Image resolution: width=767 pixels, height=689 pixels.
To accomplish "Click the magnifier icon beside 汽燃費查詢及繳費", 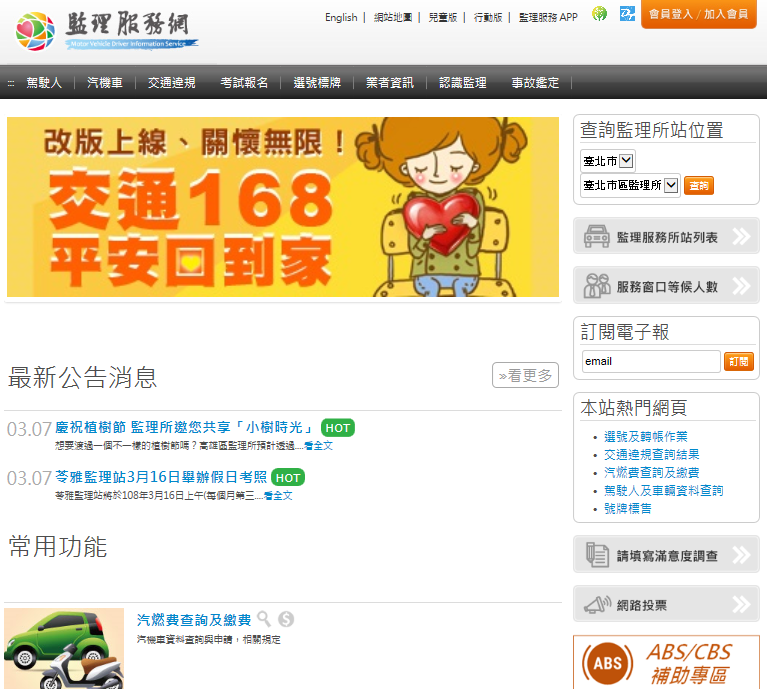I will pos(264,619).
